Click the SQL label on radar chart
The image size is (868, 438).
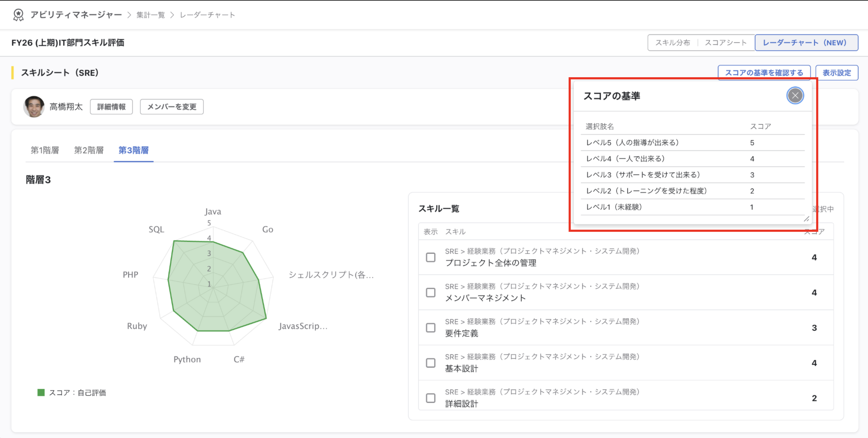point(156,229)
